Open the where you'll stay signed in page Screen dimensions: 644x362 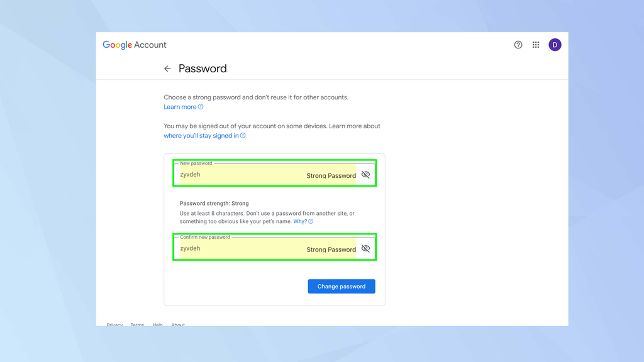[201, 135]
